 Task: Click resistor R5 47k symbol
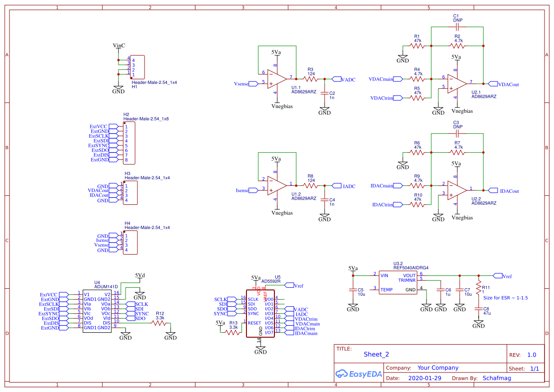[x=417, y=98]
